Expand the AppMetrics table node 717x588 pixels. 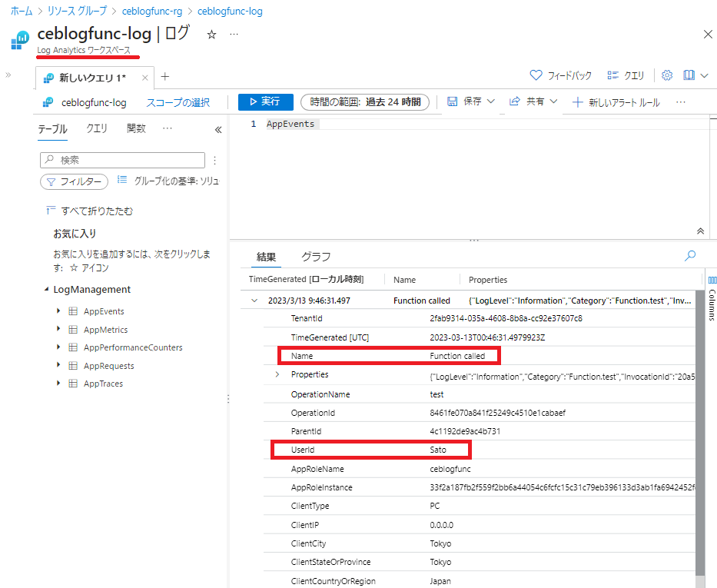coord(58,329)
